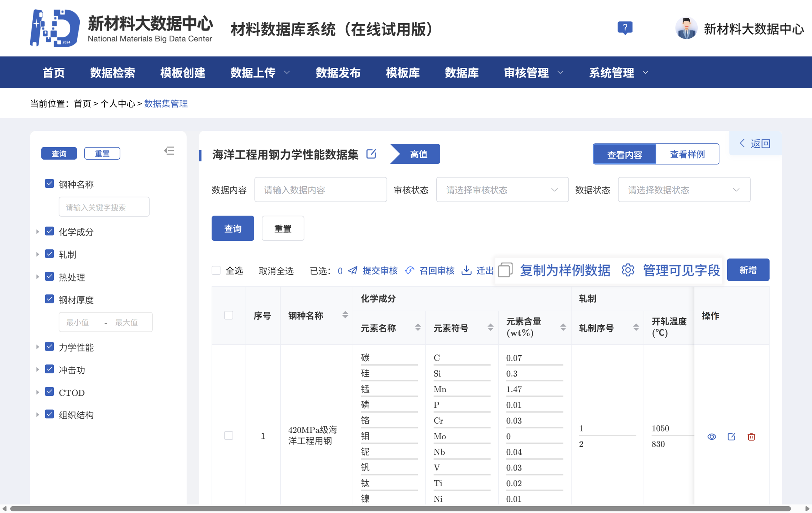Open the 审核状态 dropdown
812x513 pixels.
pyautogui.click(x=502, y=190)
